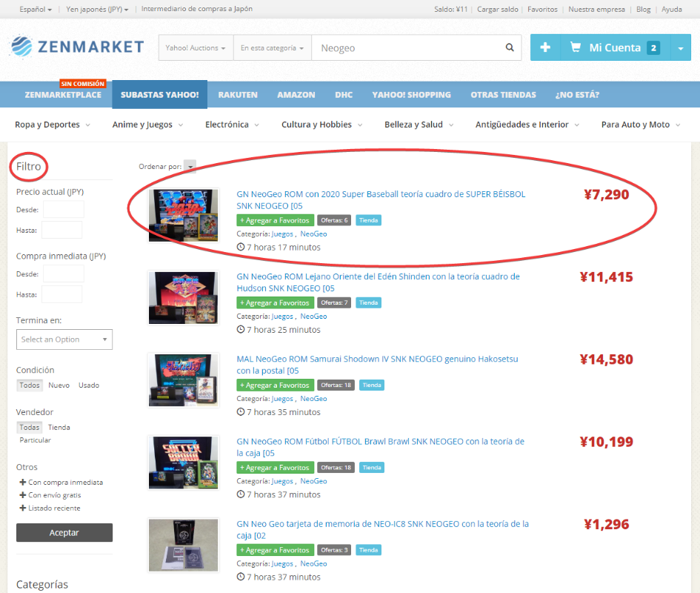The height and width of the screenshot is (593, 700).
Task: Expand the Para Auto y Moto menu
Action: [640, 125]
